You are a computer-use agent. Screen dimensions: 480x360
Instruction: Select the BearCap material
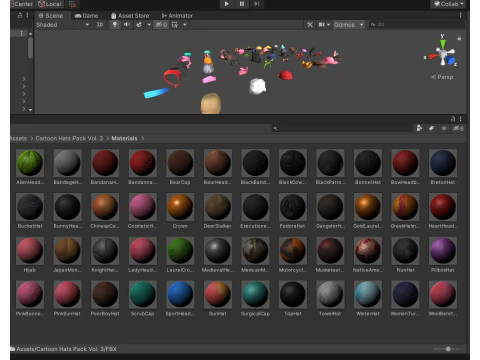click(x=180, y=167)
